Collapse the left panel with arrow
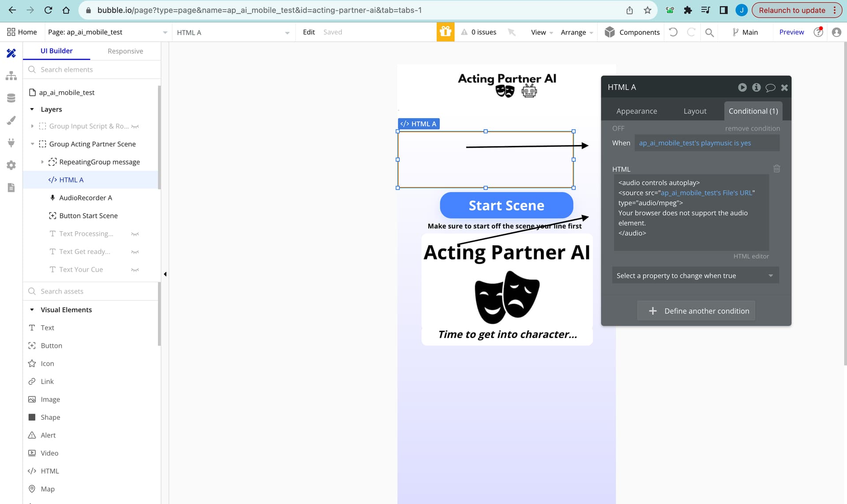This screenshot has height=504, width=847. tap(165, 274)
